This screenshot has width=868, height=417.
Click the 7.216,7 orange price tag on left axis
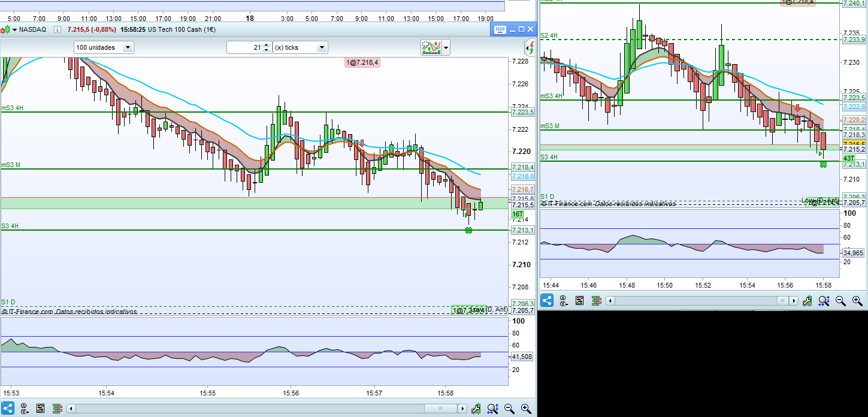tap(522, 189)
